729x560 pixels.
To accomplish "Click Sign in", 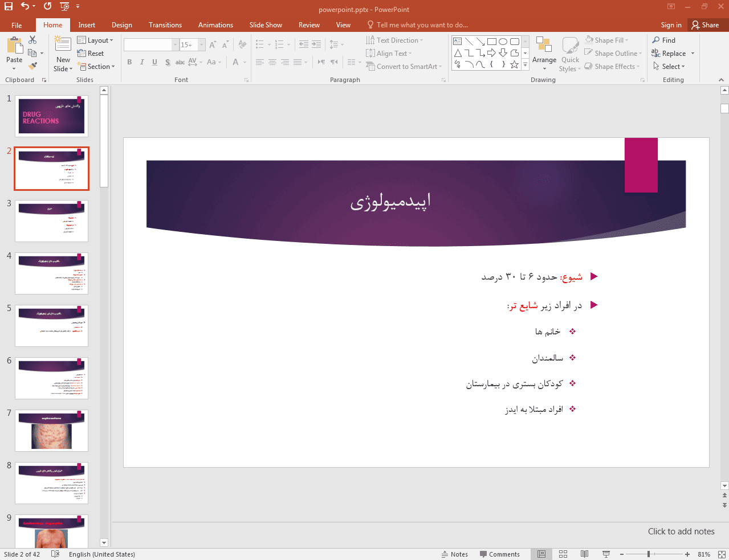I will (x=671, y=25).
